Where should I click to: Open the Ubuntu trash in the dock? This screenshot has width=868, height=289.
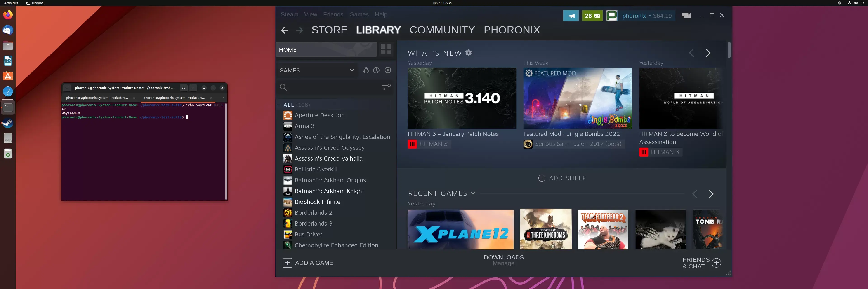click(x=8, y=154)
